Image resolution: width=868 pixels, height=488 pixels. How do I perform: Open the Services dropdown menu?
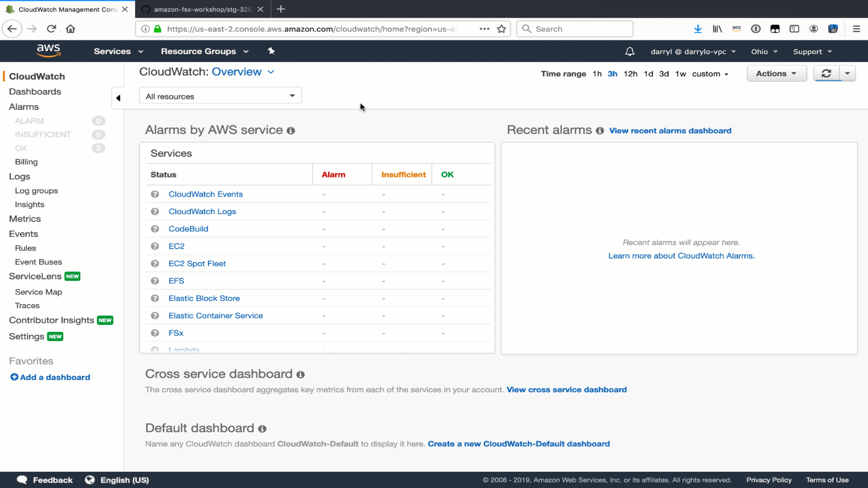click(119, 51)
